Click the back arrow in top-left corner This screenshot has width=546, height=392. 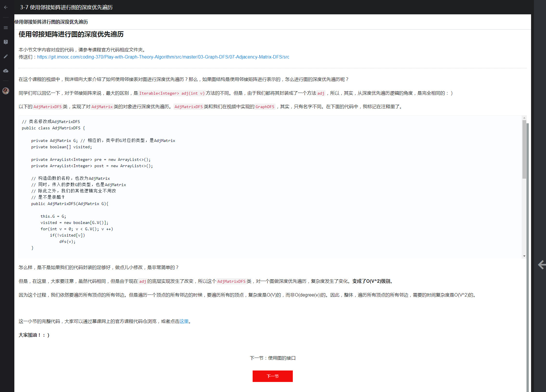[x=6, y=7]
